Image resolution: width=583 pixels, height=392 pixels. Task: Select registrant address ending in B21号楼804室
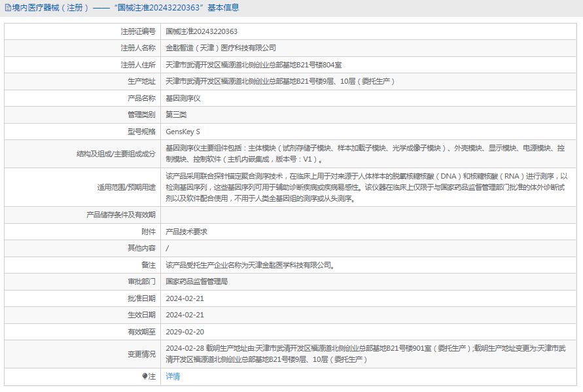254,65
